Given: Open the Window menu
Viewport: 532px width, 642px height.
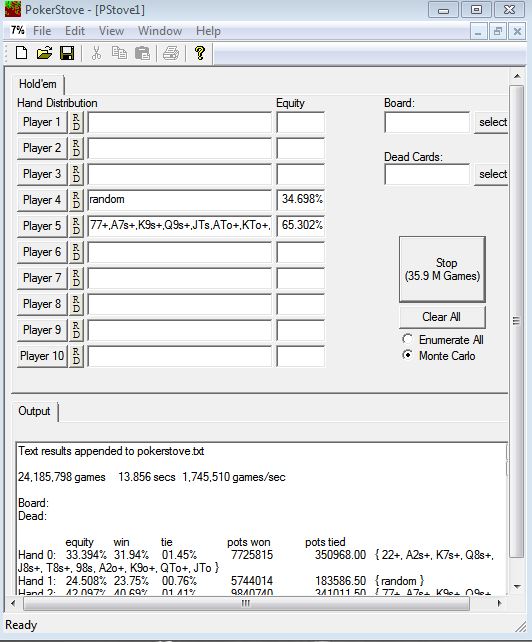Looking at the screenshot, I should (x=160, y=31).
